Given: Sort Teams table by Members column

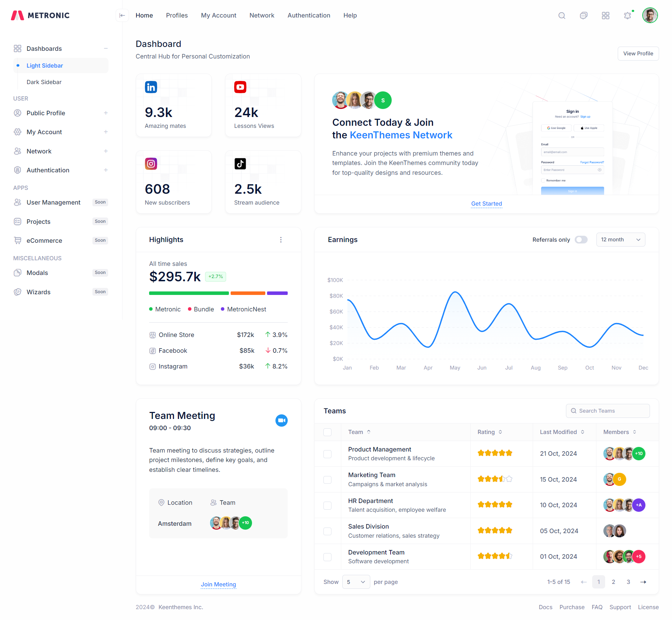Looking at the screenshot, I should pos(620,432).
